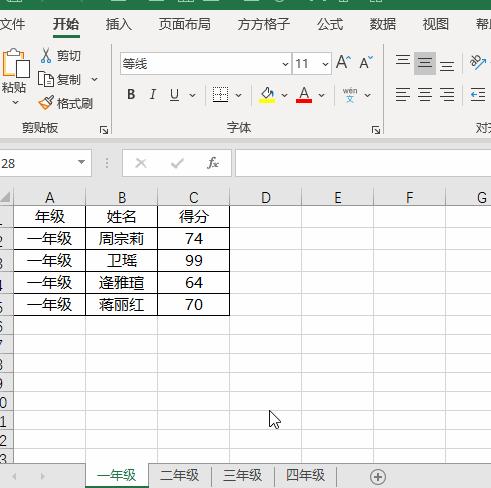Align text left
This screenshot has width=491, height=488.
coord(403,95)
